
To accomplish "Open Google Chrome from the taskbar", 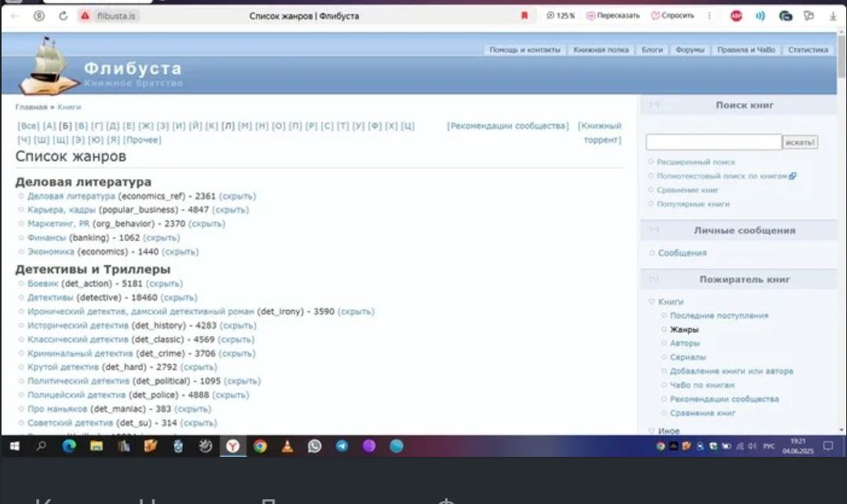I will pos(260,446).
